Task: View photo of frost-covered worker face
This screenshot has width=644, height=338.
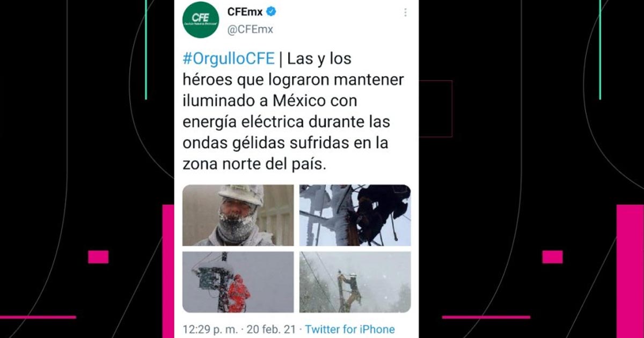Action: (238, 215)
